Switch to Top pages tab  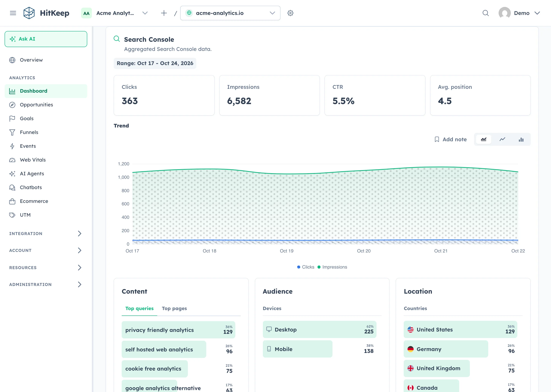click(174, 309)
